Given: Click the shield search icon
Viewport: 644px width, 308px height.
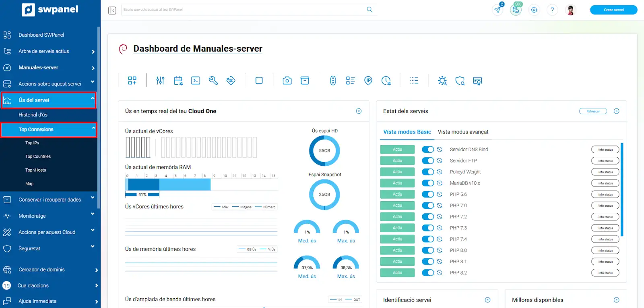Looking at the screenshot, I should tap(460, 81).
